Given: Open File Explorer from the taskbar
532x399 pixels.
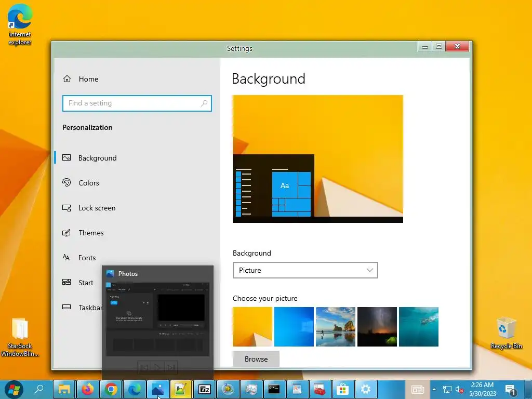Looking at the screenshot, I should point(64,389).
